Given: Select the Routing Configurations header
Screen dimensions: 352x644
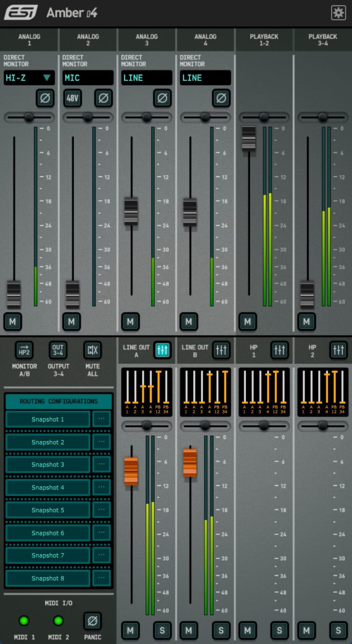Looking at the screenshot, I should tap(58, 401).
